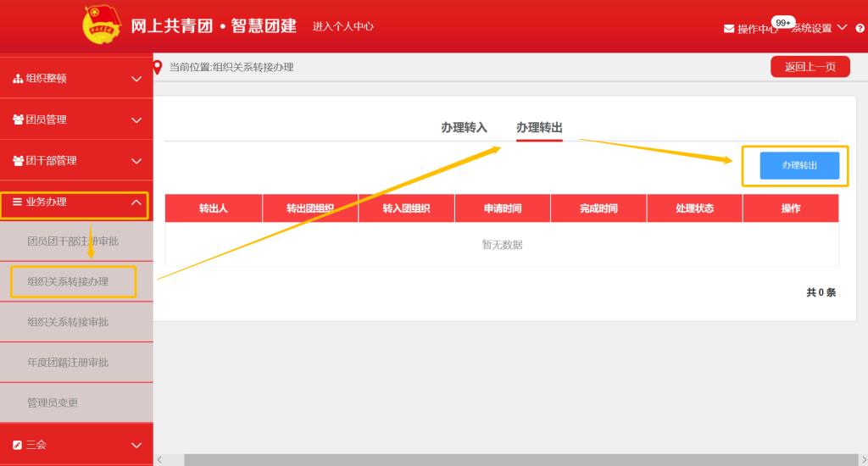Expand the 组织整顿 menu chevron

pos(136,79)
